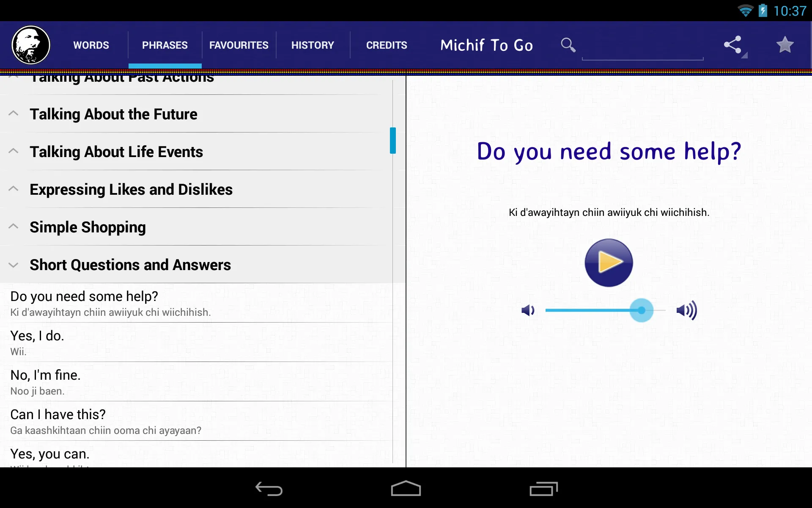Navigate to WORDS tab

(x=91, y=44)
